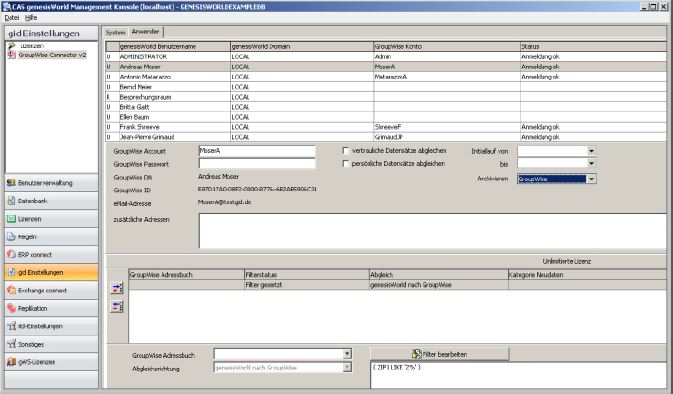Sort by genesisWorld Domain column header
The image size is (673, 394).
[302, 46]
